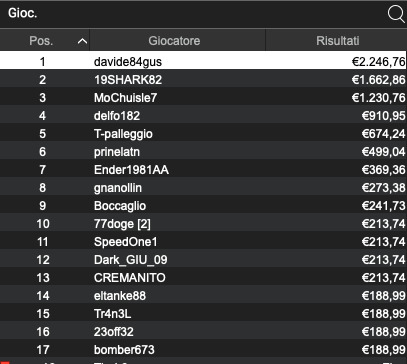Sort by the Giocatore column header
407x364 pixels.
177,41
